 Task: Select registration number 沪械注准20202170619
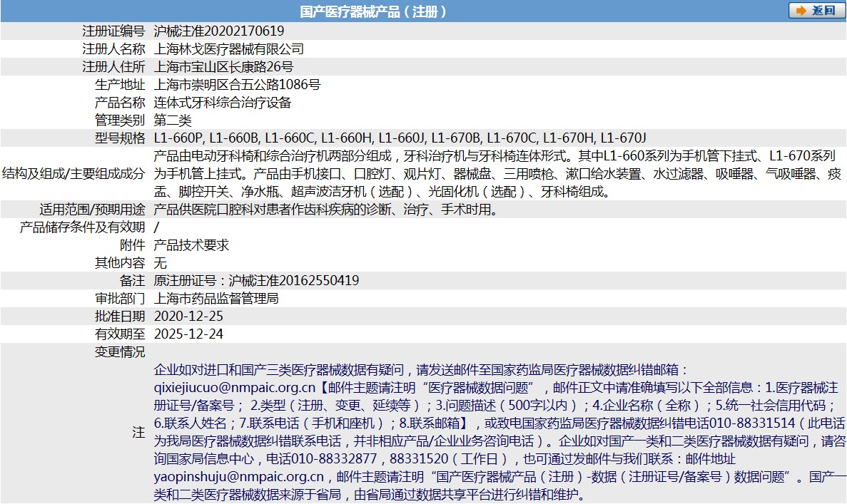click(x=216, y=31)
